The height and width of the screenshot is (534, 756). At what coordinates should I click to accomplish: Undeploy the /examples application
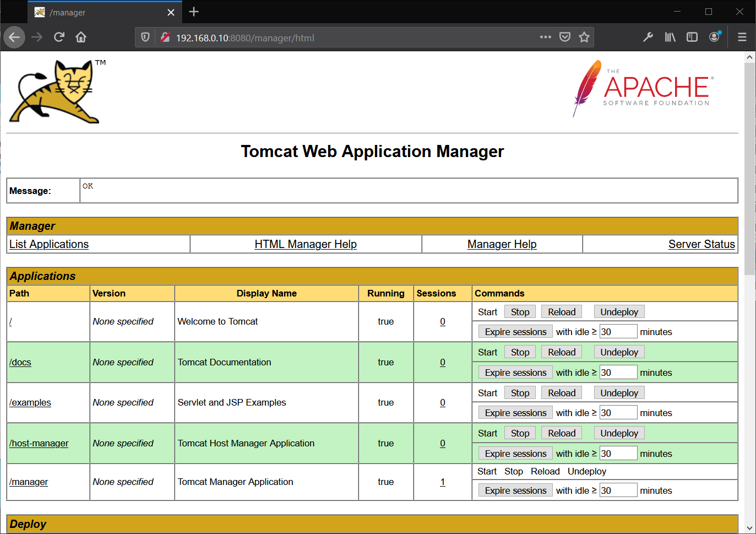pos(619,393)
